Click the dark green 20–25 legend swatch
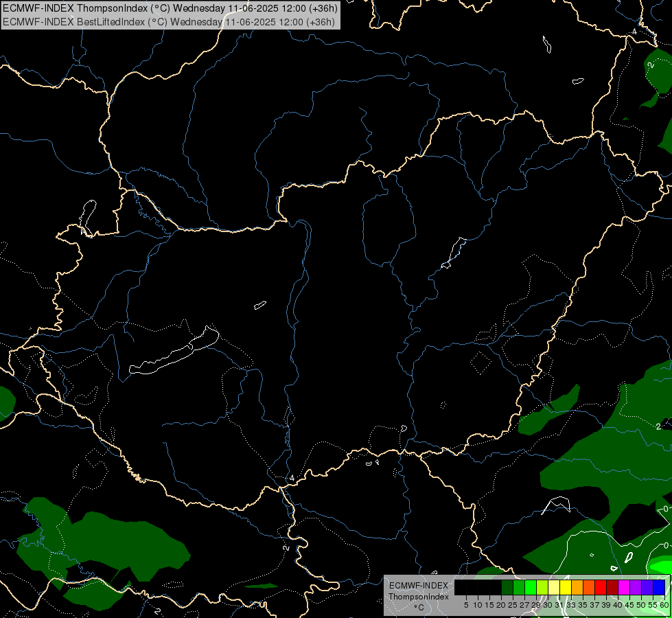Viewport: 672px width, 618px height. point(507,587)
